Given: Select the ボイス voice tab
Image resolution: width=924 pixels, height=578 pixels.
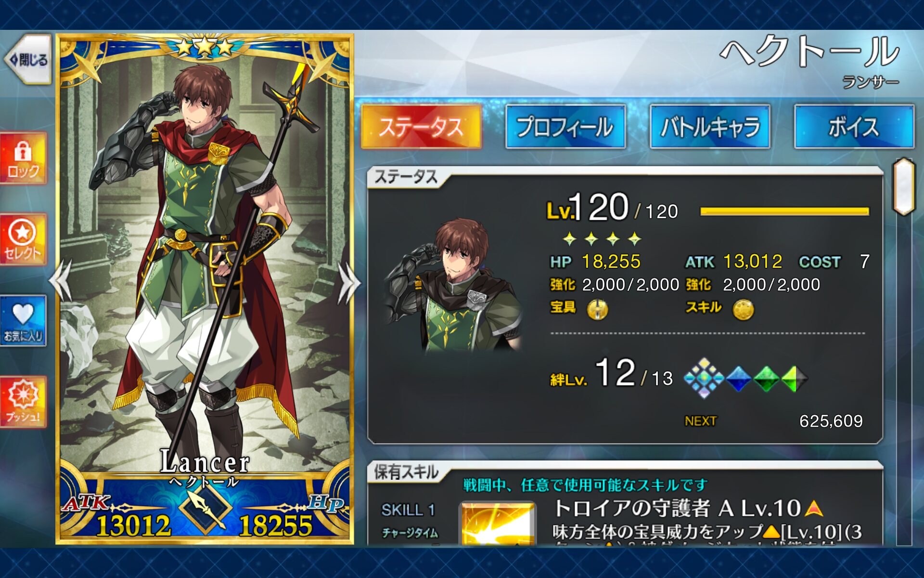Looking at the screenshot, I should pos(854,127).
